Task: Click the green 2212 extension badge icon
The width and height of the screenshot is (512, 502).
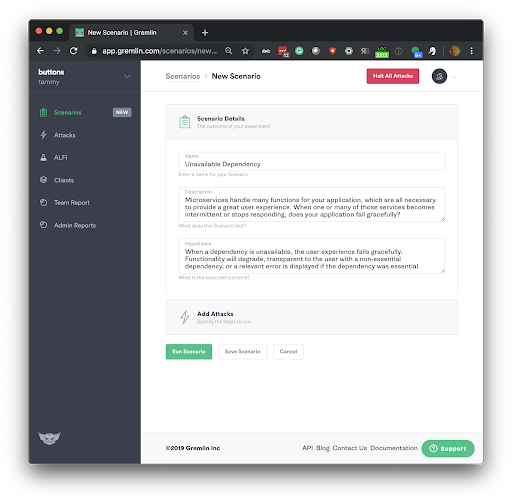Action: 382,52
